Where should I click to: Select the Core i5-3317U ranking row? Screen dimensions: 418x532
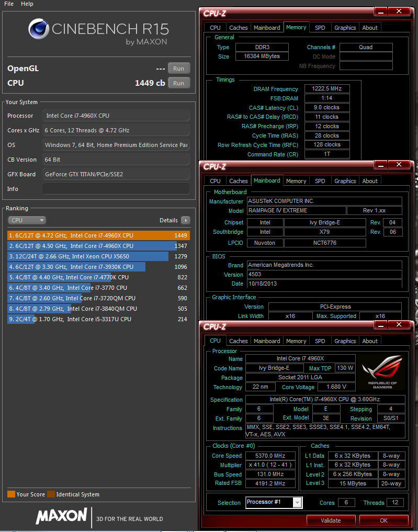(x=98, y=319)
